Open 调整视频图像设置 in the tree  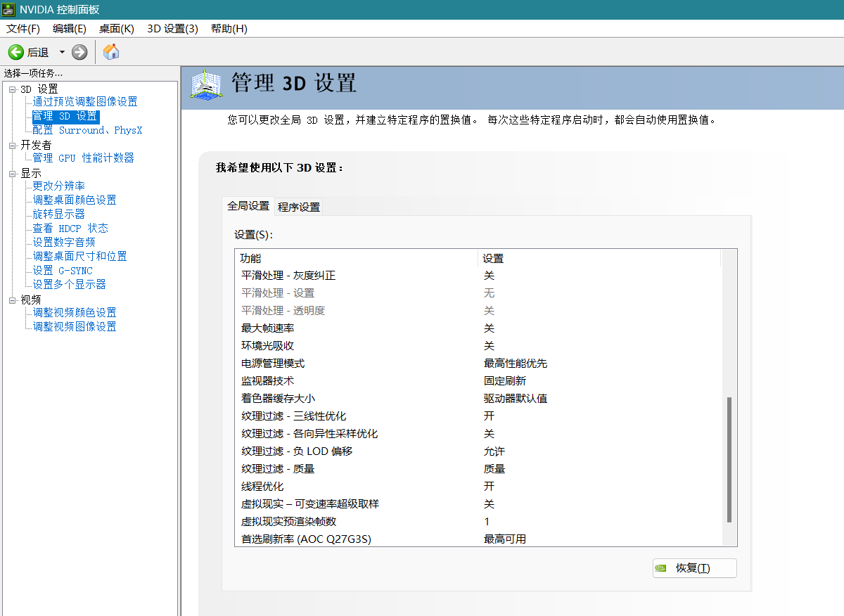75,327
